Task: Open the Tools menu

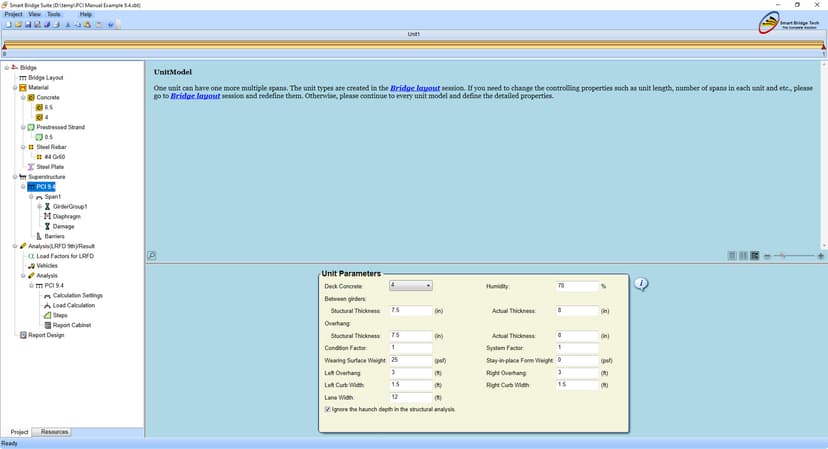Action: pyautogui.click(x=53, y=14)
